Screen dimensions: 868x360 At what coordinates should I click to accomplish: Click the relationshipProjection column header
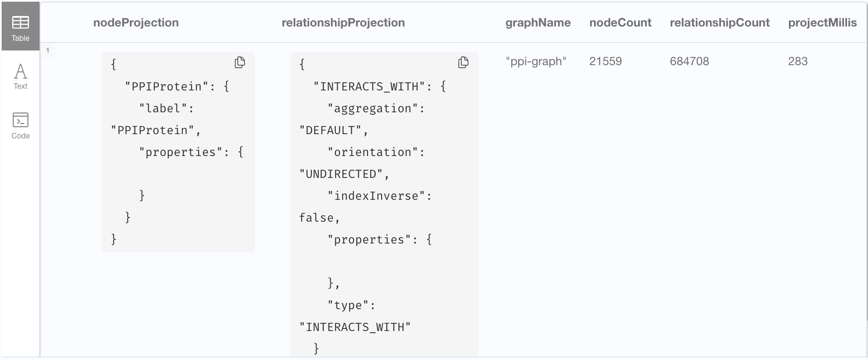click(343, 23)
